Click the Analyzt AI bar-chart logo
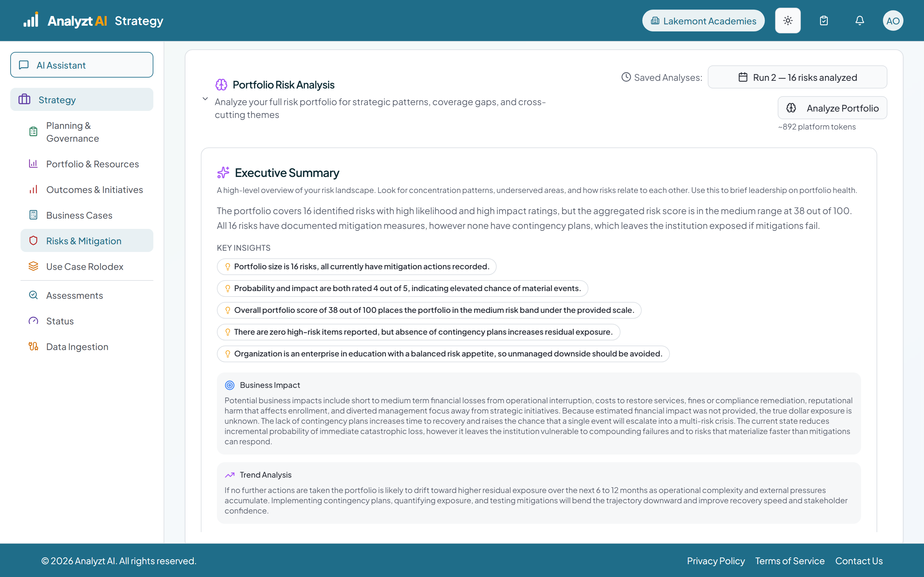Image resolution: width=924 pixels, height=577 pixels. (x=31, y=20)
